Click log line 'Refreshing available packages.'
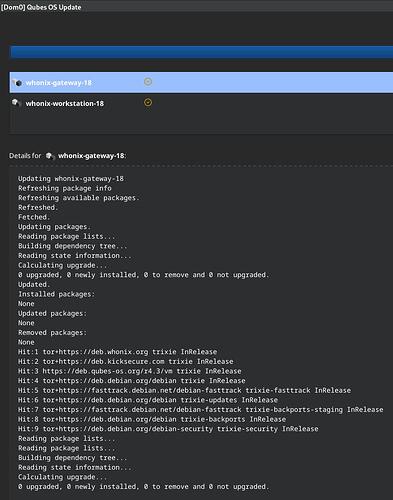 [79, 198]
